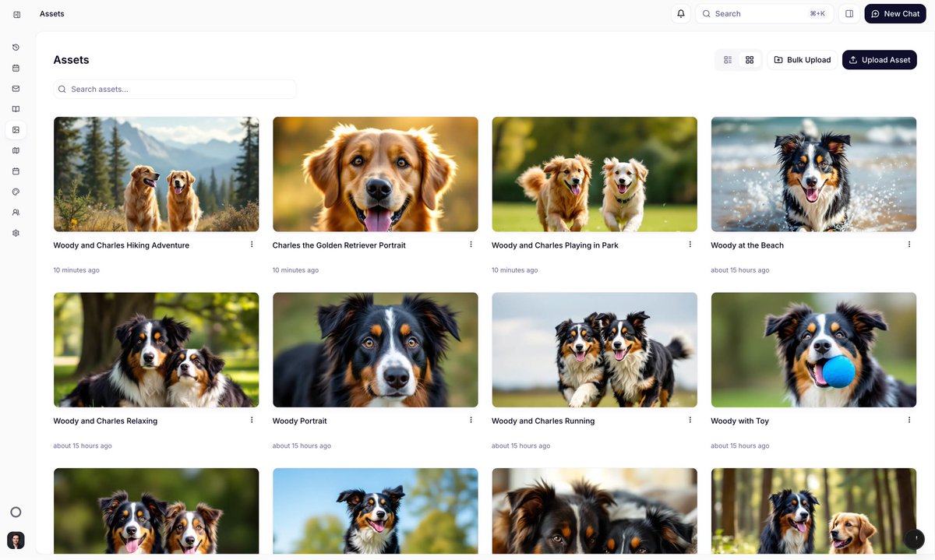Click the title "Woody with Toy"

[740, 421]
